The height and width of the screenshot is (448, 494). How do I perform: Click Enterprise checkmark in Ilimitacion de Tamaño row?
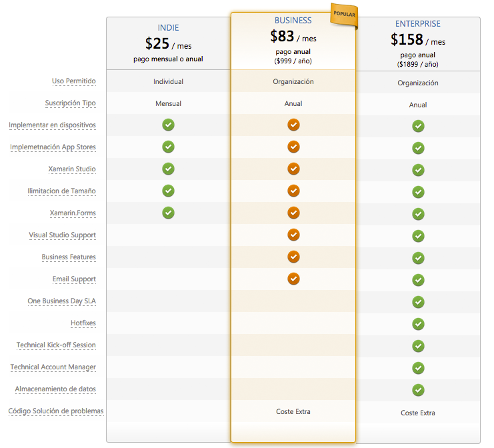click(418, 192)
